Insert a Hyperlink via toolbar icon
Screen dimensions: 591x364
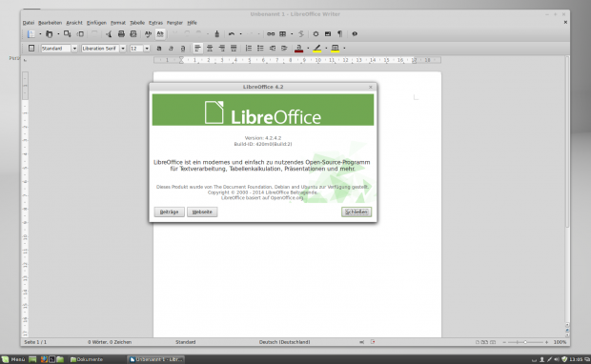[271, 34]
